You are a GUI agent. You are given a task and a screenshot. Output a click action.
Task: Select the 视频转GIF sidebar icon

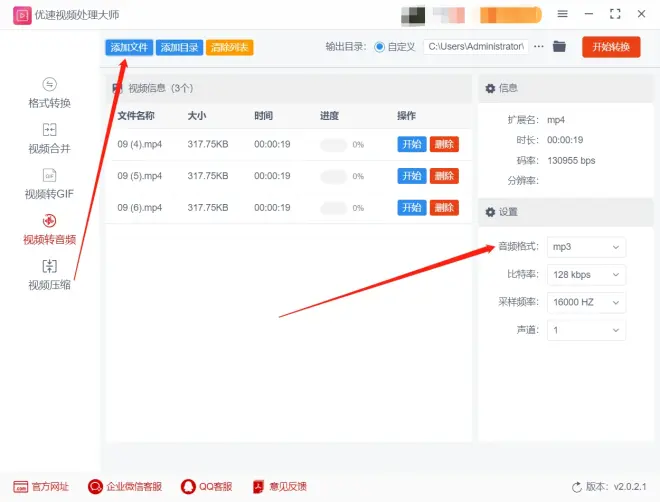49,175
